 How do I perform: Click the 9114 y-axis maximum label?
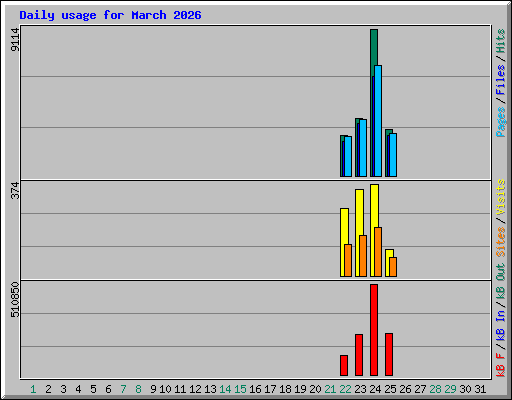click(x=15, y=40)
